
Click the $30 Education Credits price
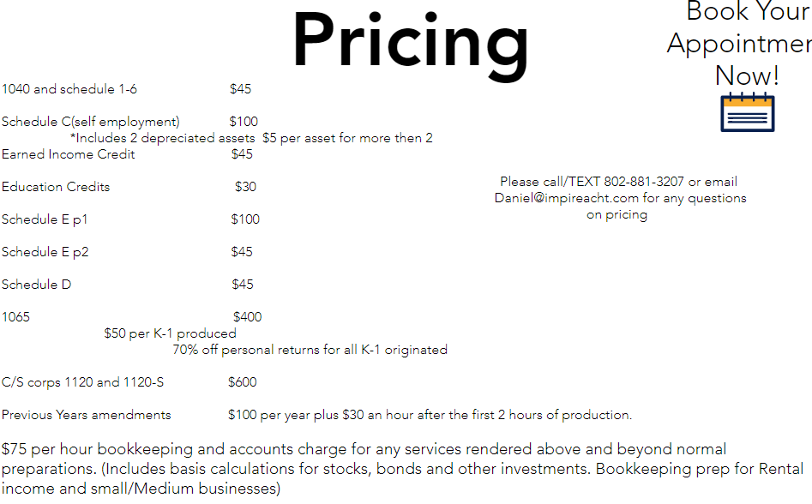tap(245, 187)
